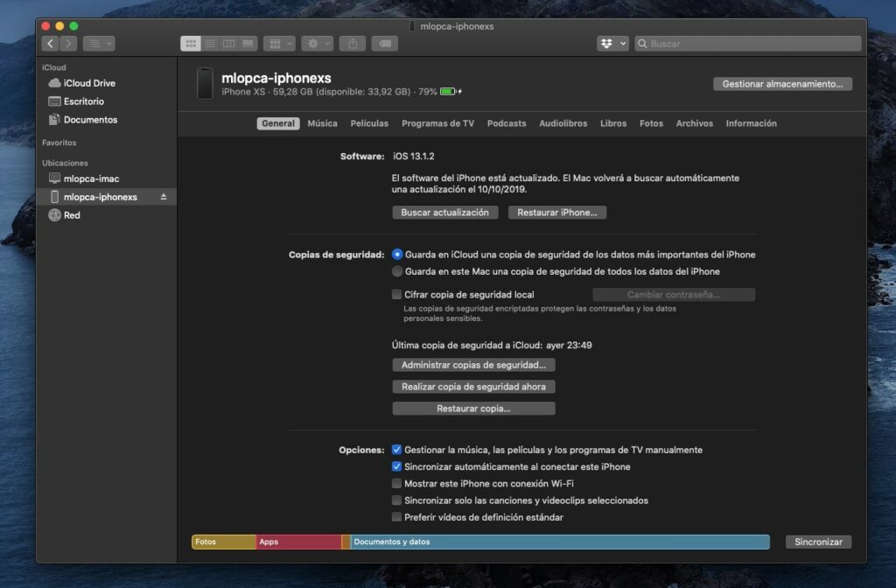Uncheck Sincronizar automáticamente al conectar
Screen dimensions: 896x588
(396, 467)
